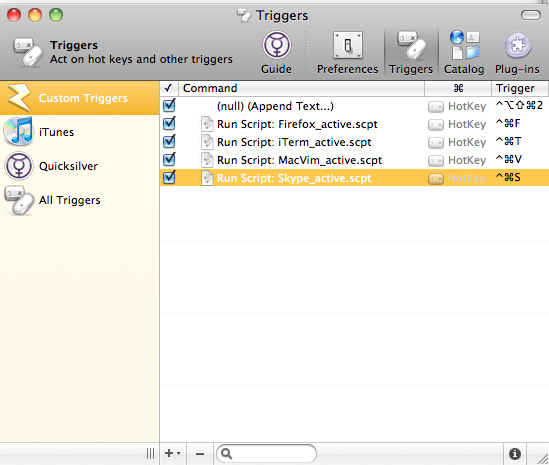Open the add trigger plus menu
The image size is (549, 465).
173,453
